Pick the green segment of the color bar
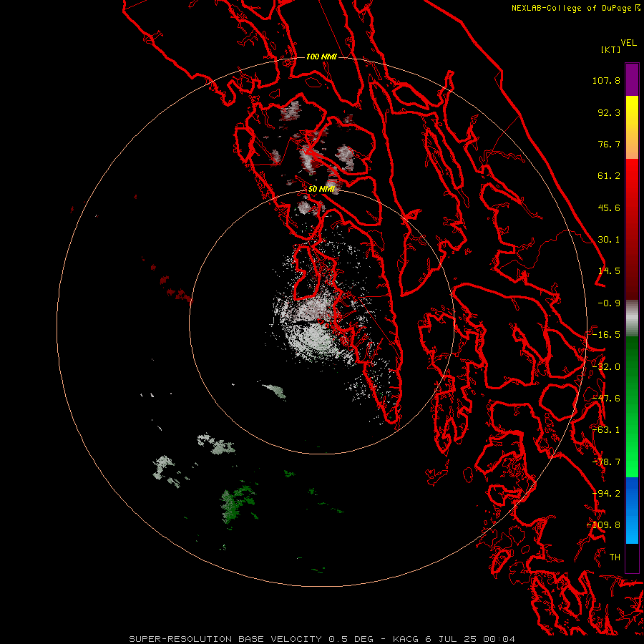 (632, 406)
